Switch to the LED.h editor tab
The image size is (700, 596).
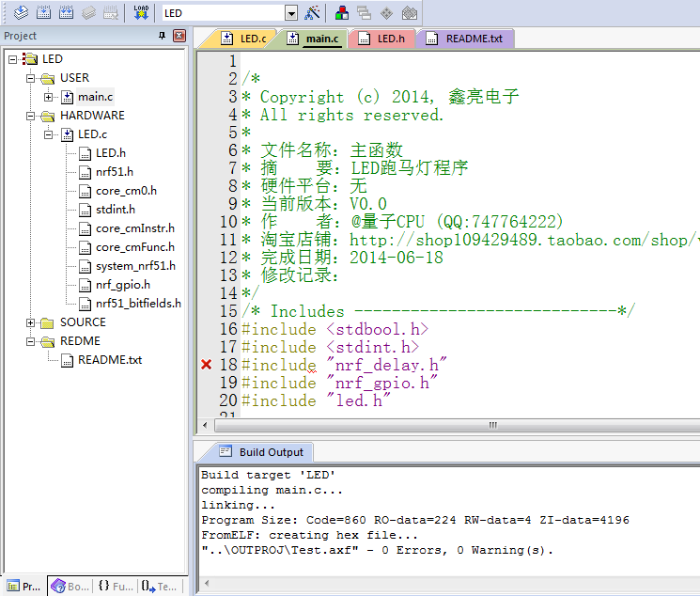click(381, 39)
